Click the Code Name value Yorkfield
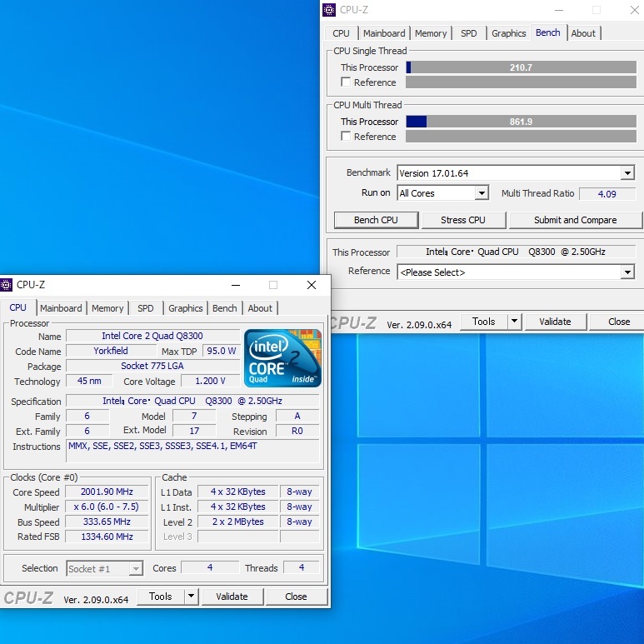The height and width of the screenshot is (644, 644). point(111,351)
